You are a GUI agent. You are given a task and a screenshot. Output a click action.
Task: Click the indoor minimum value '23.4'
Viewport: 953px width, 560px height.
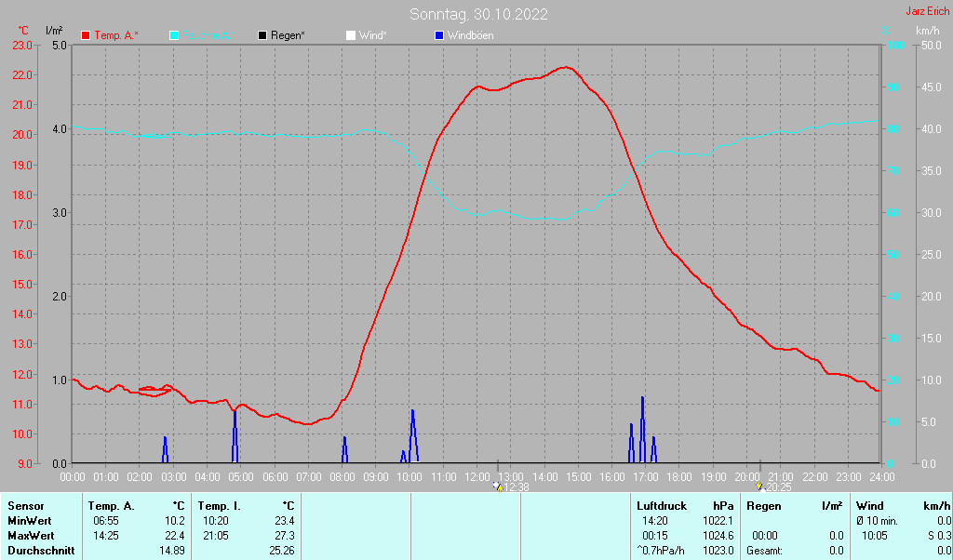286,521
